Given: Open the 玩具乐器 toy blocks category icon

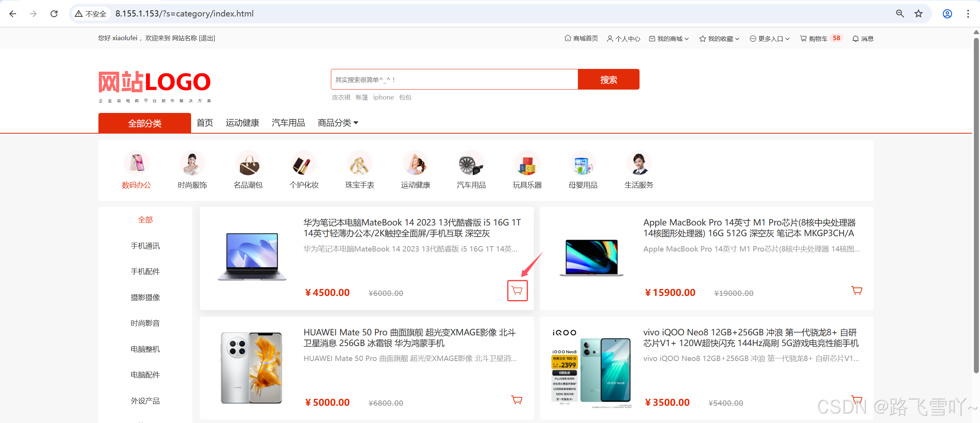Looking at the screenshot, I should (527, 163).
